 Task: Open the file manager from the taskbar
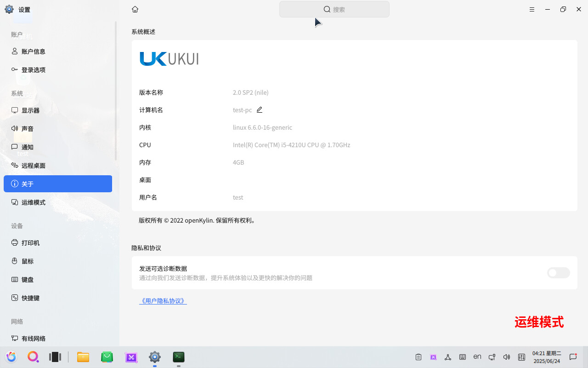[x=83, y=357]
